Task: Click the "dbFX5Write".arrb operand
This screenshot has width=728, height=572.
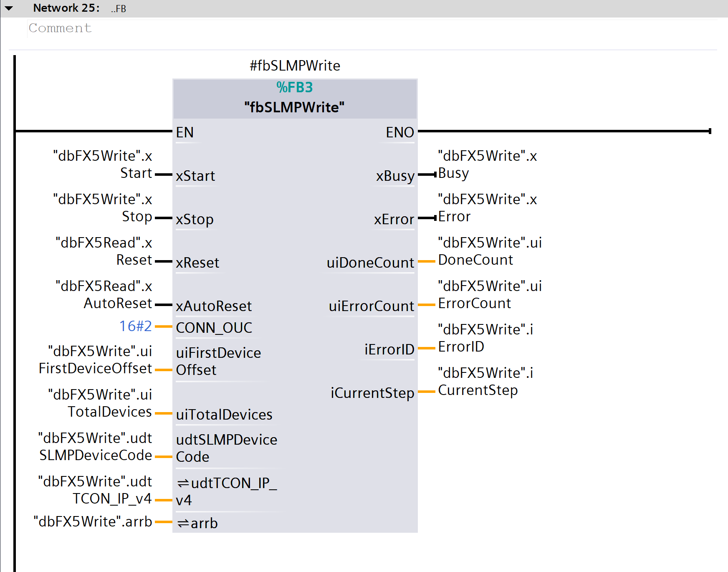Action: coord(93,522)
